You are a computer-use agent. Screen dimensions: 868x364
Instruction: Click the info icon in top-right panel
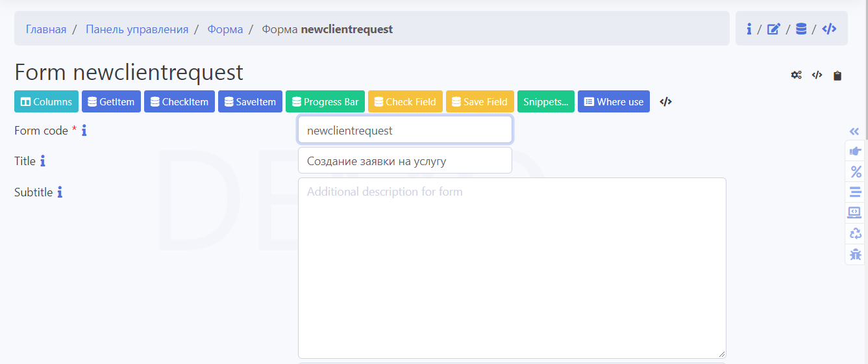[x=749, y=29]
